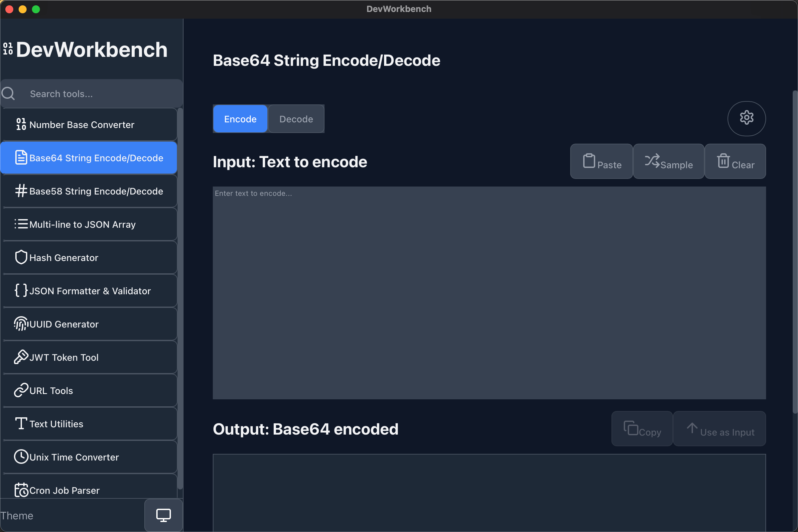Click the DevWorkbench binary logo icon
The width and height of the screenshot is (798, 532).
[x=8, y=49]
